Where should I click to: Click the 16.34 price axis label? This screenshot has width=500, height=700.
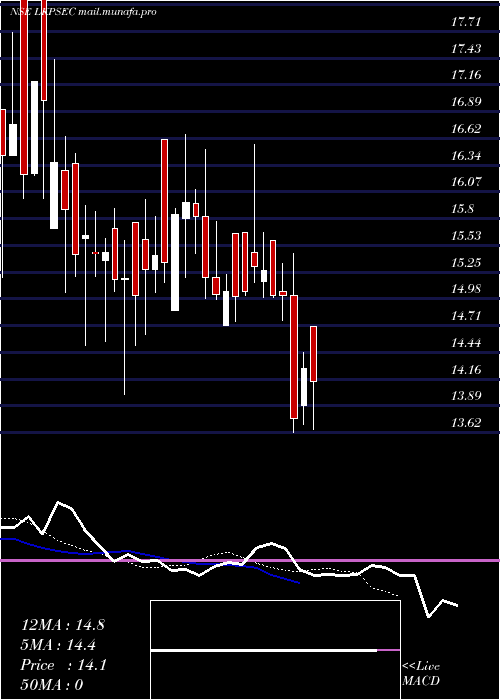pyautogui.click(x=466, y=156)
